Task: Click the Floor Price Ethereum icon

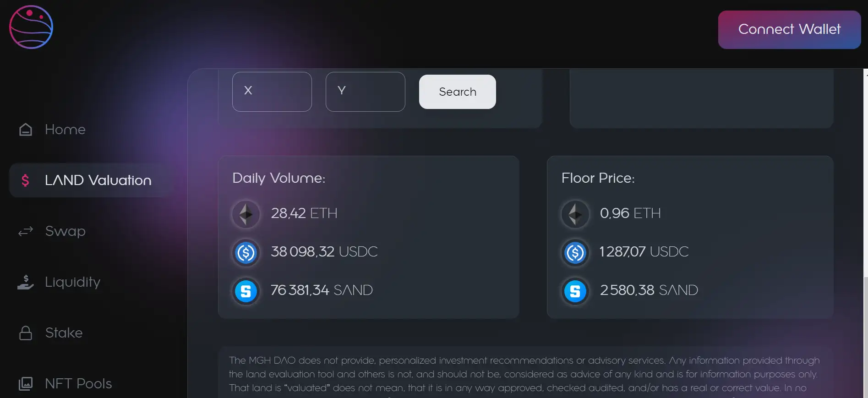Action: click(575, 214)
